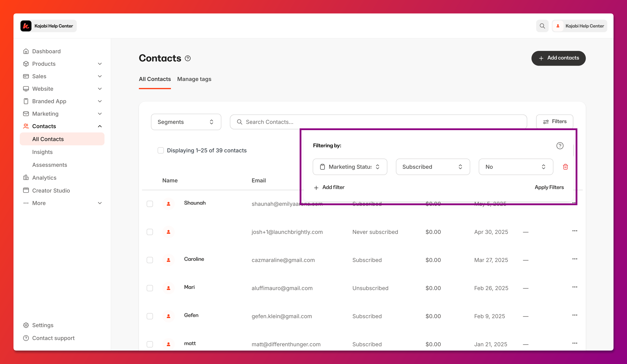Click the Search Contacts field
This screenshot has width=627, height=364.
[378, 122]
